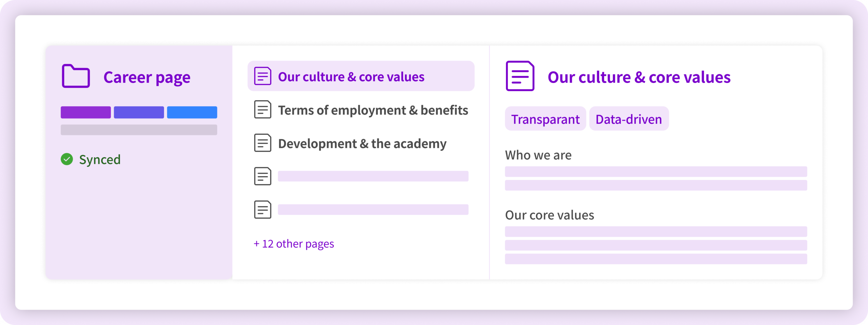The height and width of the screenshot is (325, 868).
Task: Click the indigo middle color swatch
Action: [139, 112]
